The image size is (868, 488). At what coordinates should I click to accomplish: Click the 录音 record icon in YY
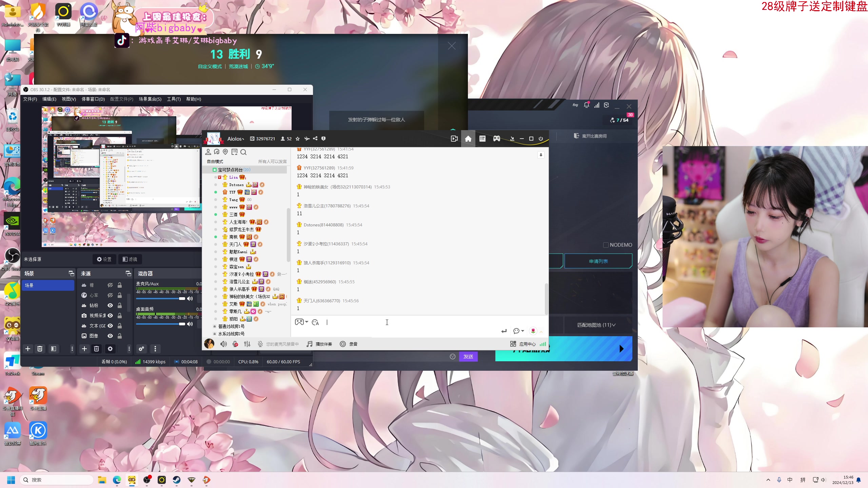pos(349,344)
